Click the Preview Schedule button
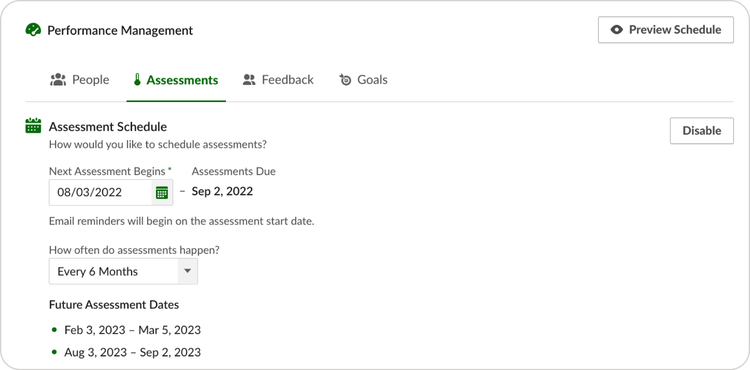Viewport: 750px width, 370px height. pyautogui.click(x=665, y=30)
